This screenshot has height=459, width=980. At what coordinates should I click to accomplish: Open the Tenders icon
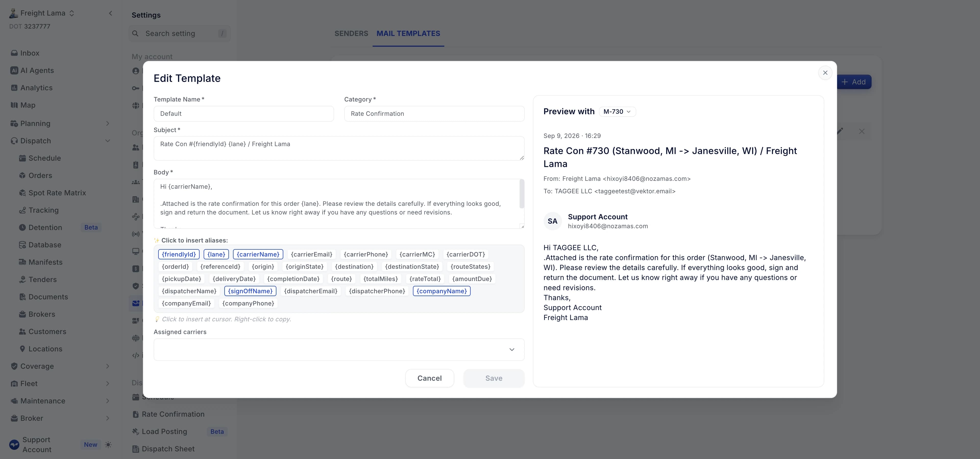22,280
